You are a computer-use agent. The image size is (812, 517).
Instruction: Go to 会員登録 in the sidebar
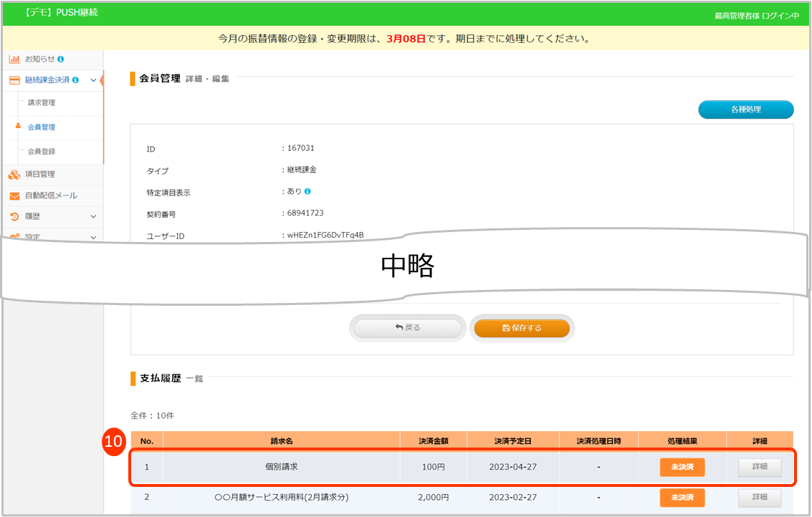click(42, 151)
